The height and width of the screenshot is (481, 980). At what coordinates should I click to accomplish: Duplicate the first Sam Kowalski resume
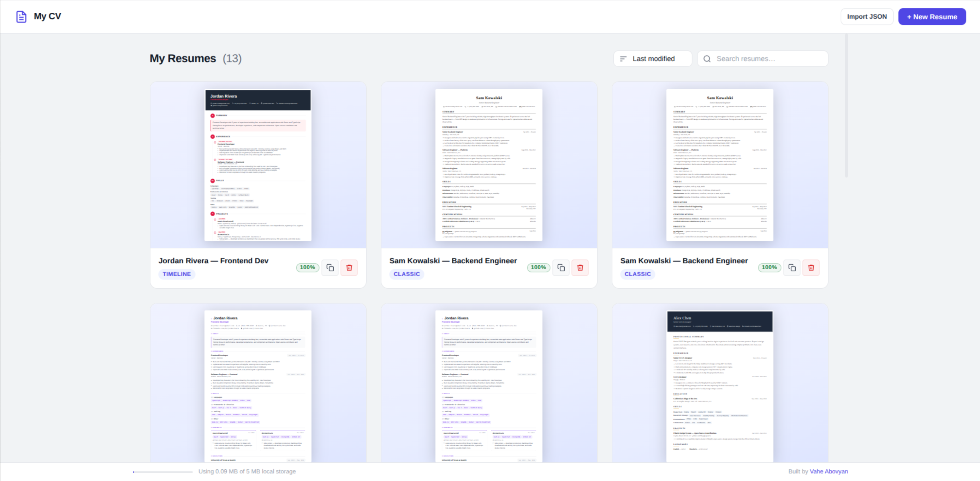561,267
